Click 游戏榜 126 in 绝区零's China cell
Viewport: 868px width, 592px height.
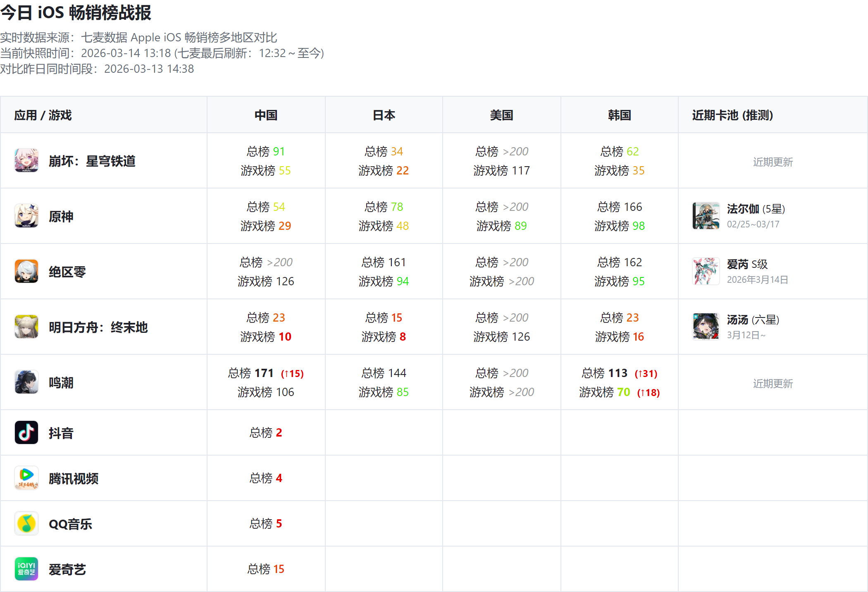tap(266, 281)
